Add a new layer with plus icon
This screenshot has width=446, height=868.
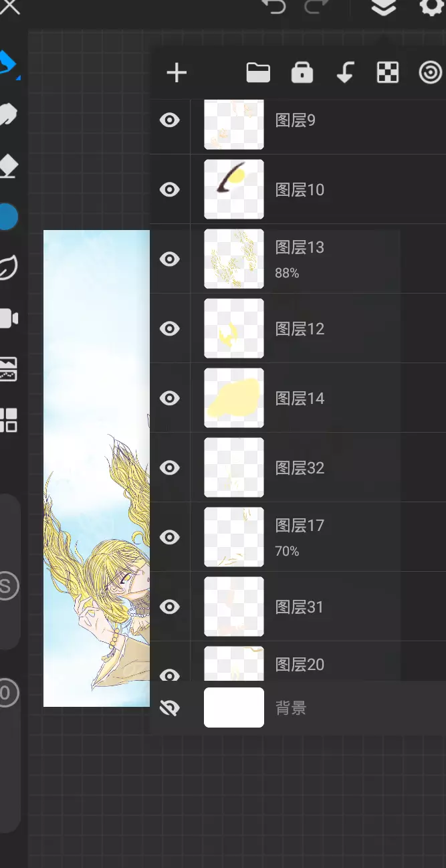click(177, 73)
